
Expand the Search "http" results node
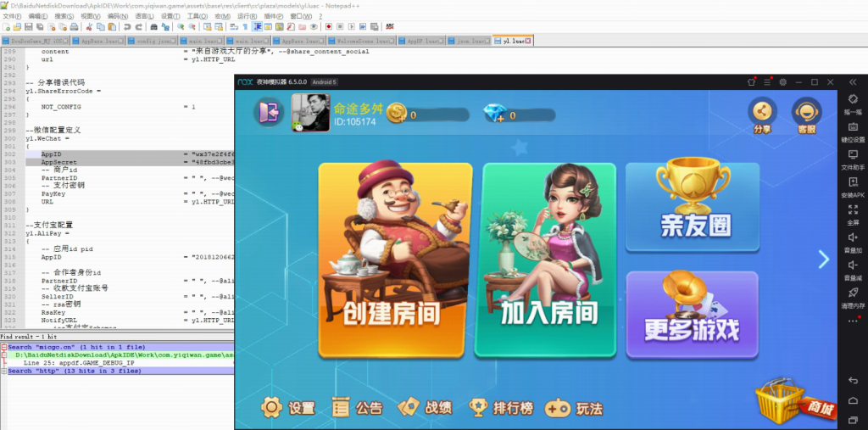tap(3, 371)
